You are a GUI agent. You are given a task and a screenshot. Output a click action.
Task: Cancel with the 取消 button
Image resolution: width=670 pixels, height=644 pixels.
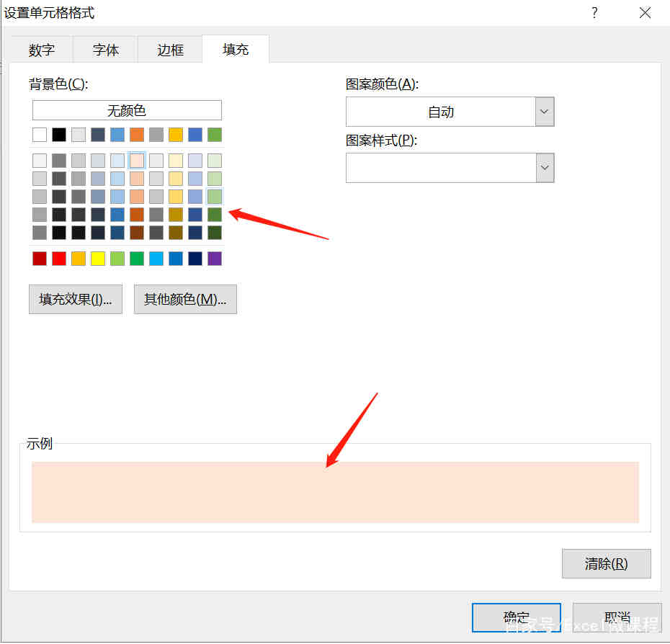tap(617, 617)
